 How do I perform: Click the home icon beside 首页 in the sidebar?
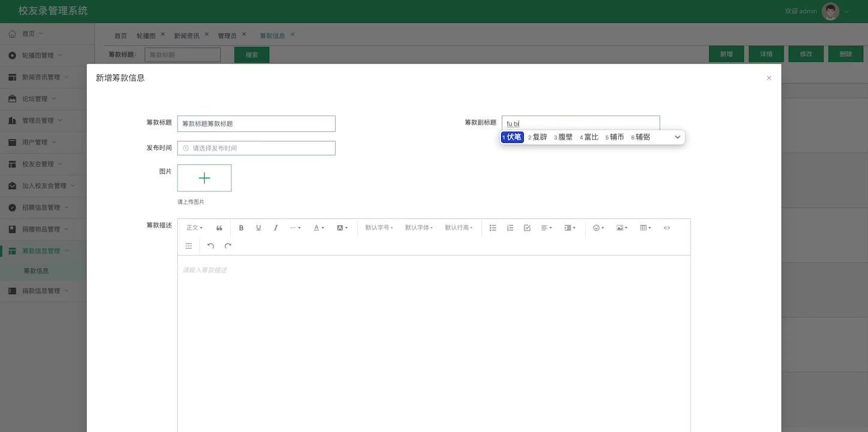point(13,34)
